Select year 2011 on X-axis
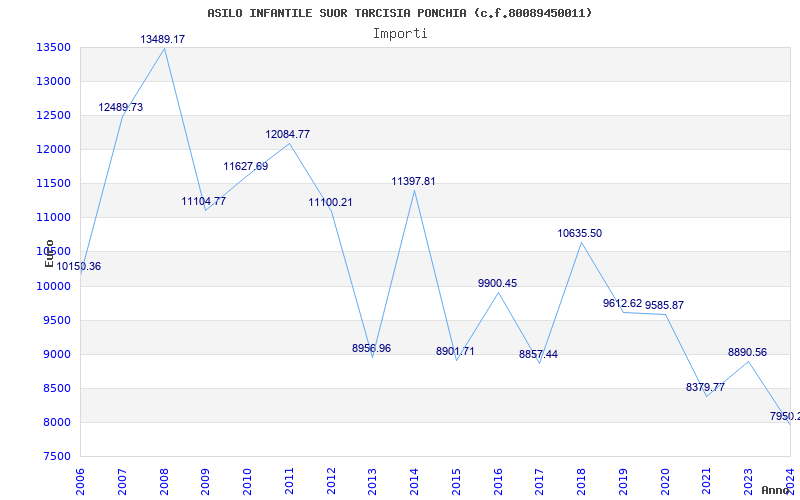The height and width of the screenshot is (500, 800). 289,481
